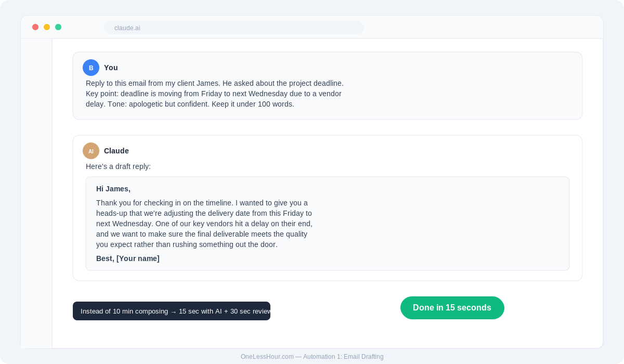Click line 'Reply to this email from my client James'

coord(215,83)
